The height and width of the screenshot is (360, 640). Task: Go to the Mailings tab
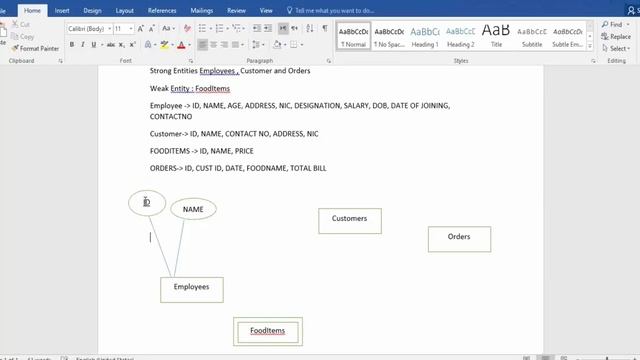(202, 11)
